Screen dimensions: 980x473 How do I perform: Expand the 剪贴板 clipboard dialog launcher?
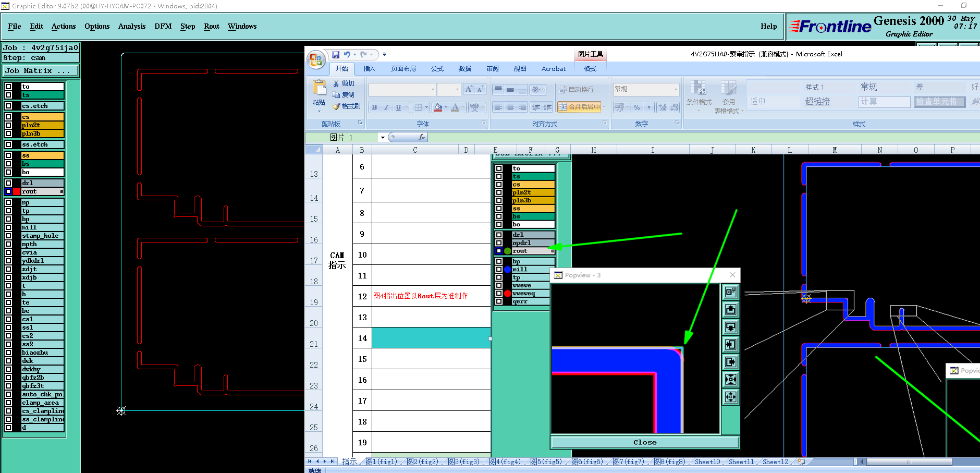360,123
